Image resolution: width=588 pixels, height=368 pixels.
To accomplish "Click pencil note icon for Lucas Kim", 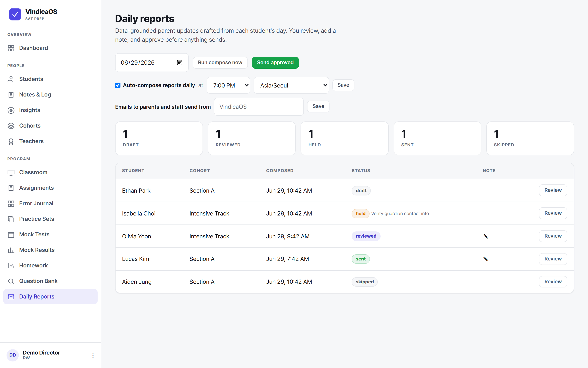I will tap(486, 259).
